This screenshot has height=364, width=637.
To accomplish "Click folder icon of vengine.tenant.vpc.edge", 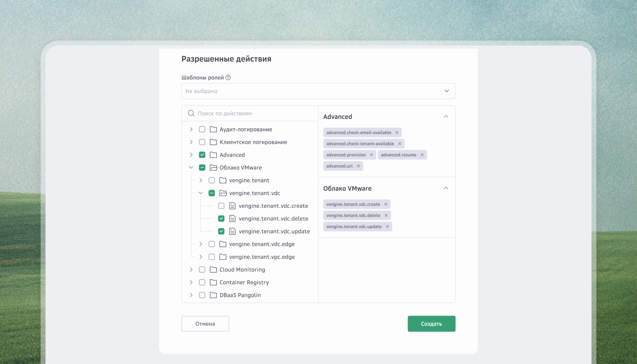I will 223,257.
